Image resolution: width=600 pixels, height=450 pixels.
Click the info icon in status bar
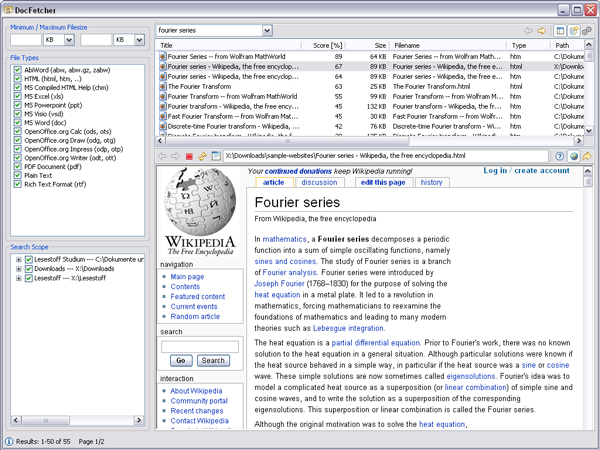9,442
